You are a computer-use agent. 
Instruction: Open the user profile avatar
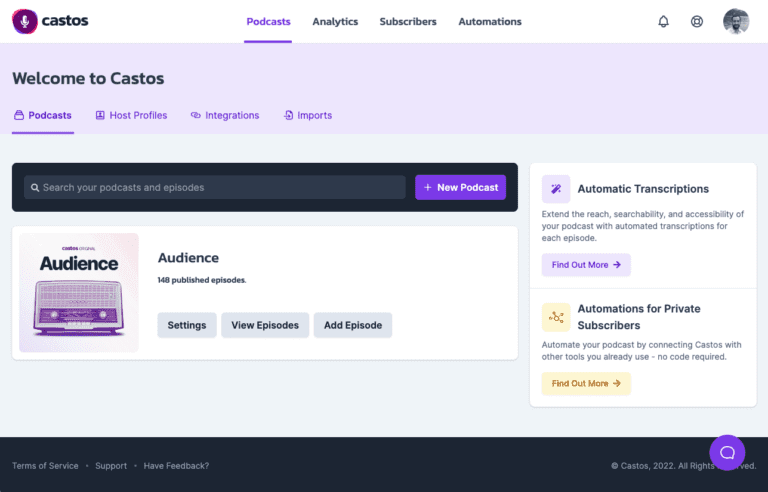(735, 22)
